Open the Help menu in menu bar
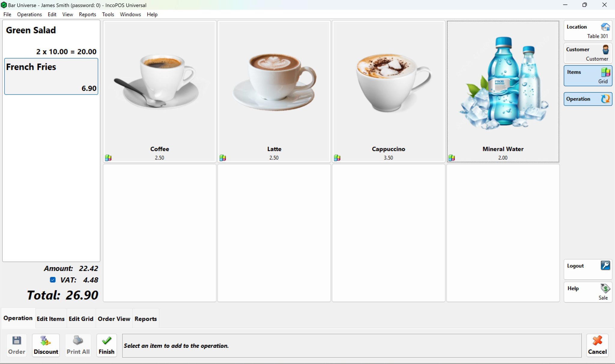Screen dimensions: 615x364 coord(152,14)
